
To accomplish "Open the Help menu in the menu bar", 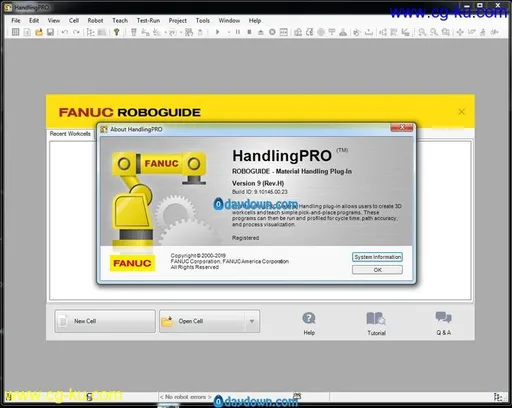I will coord(255,20).
